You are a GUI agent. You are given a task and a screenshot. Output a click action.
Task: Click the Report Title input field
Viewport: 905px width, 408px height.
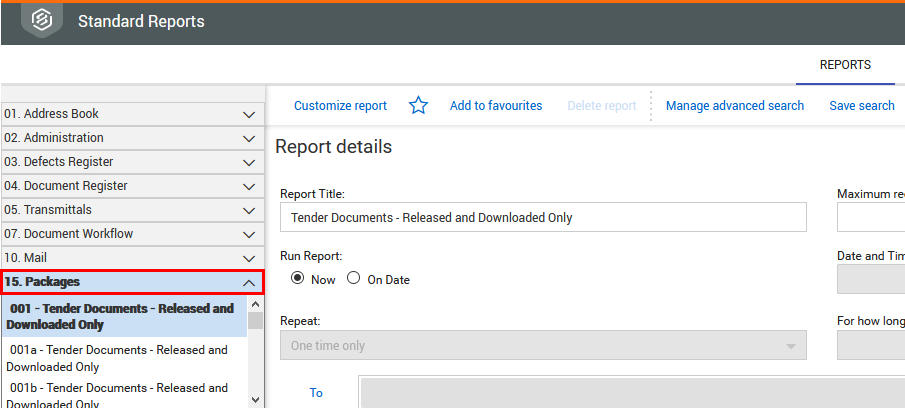click(x=543, y=217)
